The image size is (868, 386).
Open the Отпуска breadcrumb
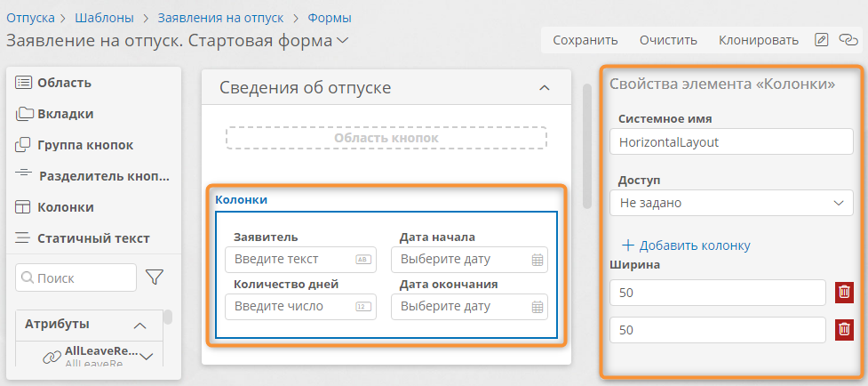pyautogui.click(x=30, y=18)
